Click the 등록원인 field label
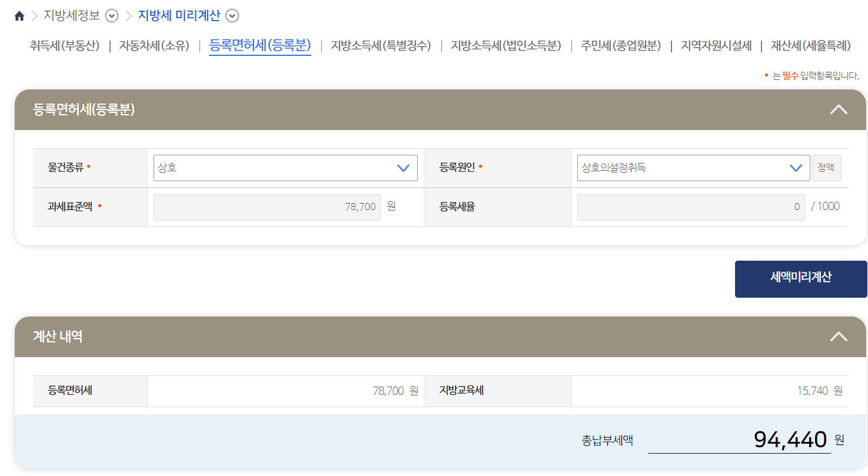 point(457,167)
